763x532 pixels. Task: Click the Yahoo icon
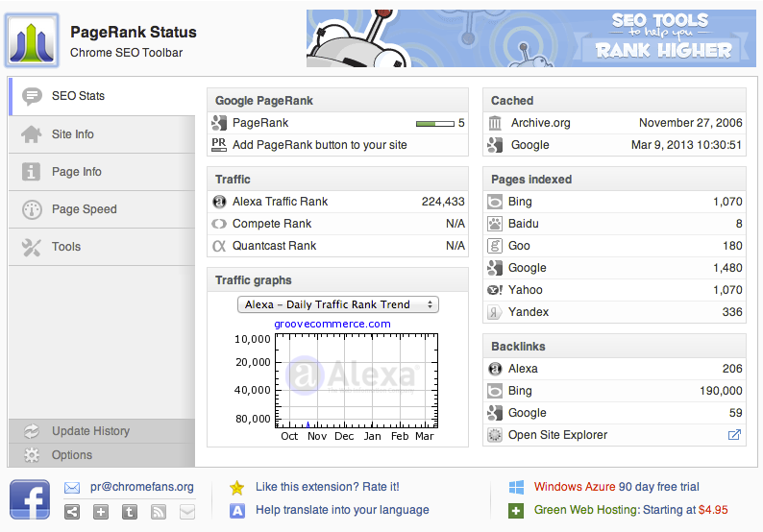[x=495, y=290]
